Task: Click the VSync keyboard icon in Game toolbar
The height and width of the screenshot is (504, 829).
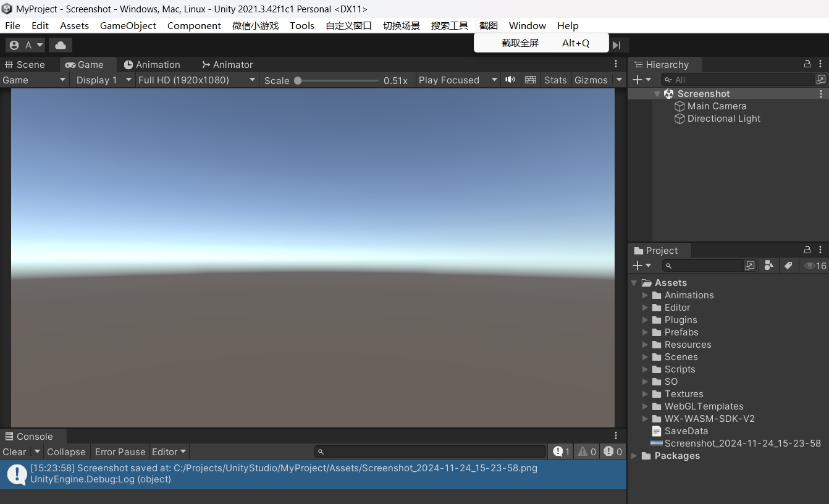Action: tap(530, 80)
